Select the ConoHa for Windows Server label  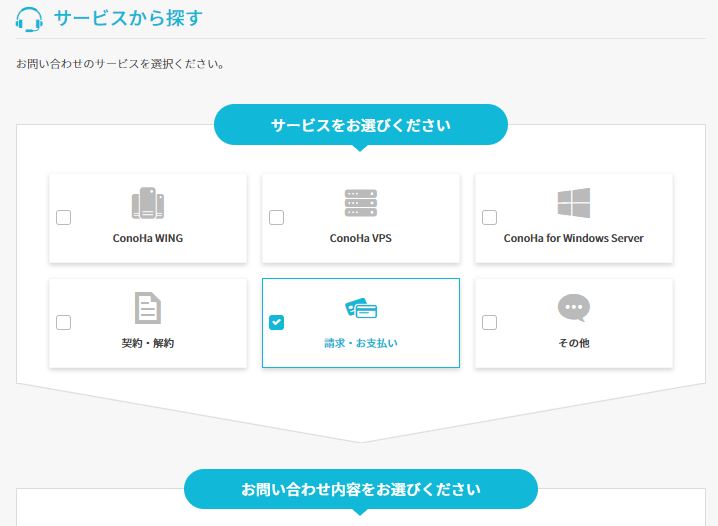[574, 238]
